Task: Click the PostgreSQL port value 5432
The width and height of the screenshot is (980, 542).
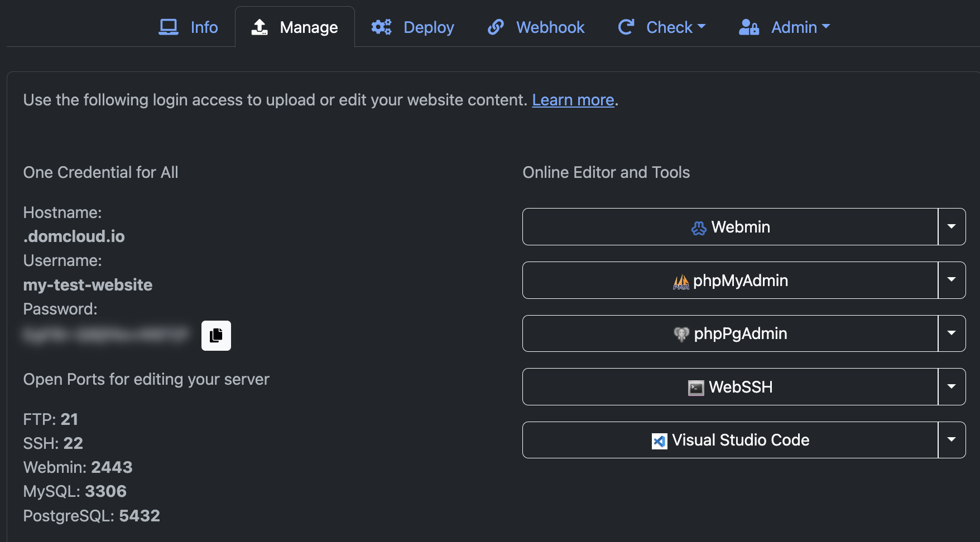Action: (140, 516)
